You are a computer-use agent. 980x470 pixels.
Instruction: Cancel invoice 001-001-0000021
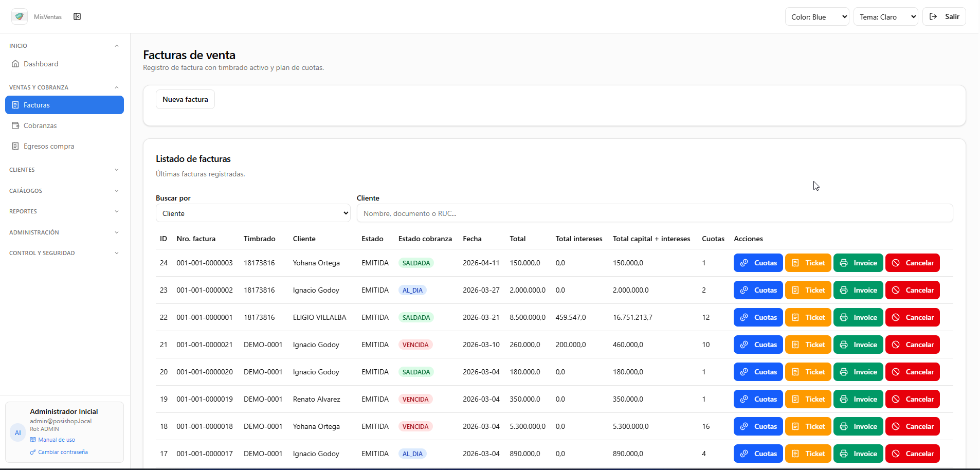(x=913, y=345)
